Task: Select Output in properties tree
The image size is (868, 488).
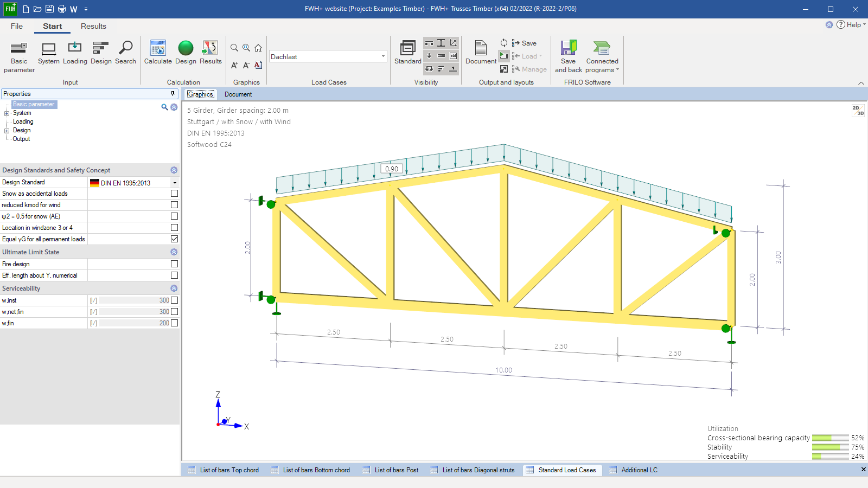Action: pos(21,139)
